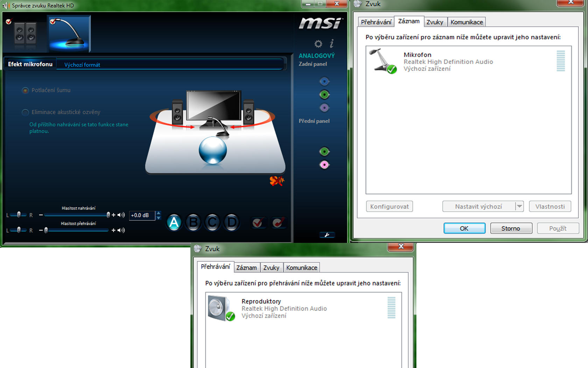Click the 'Konfigurovat' button
This screenshot has width=588, height=368.
click(390, 206)
